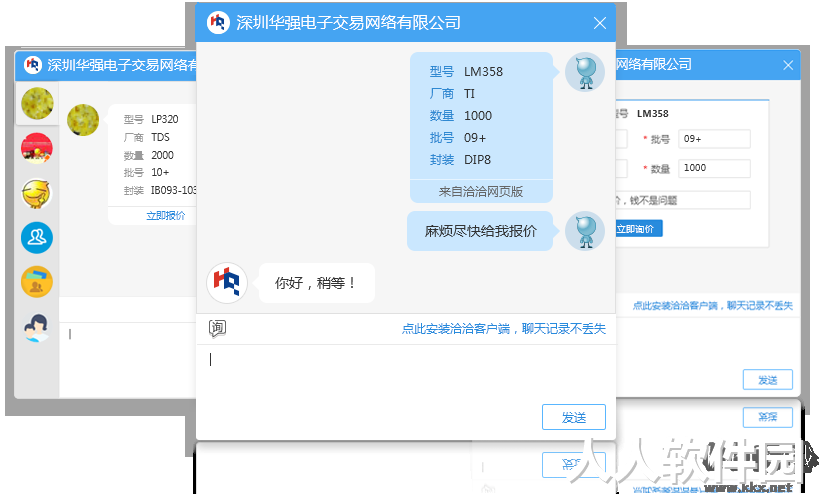
Task: Click 来自洽洽网页版 label under inquiry card
Action: point(481,192)
